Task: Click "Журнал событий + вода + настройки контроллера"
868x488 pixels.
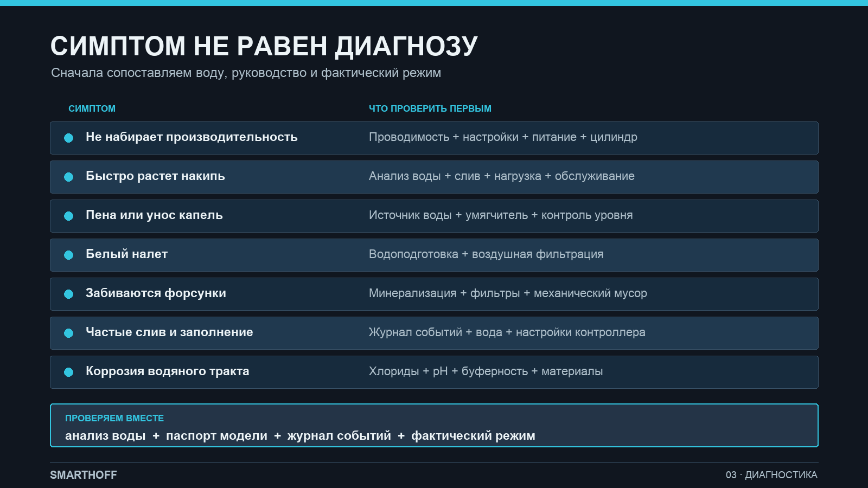Action: click(507, 332)
